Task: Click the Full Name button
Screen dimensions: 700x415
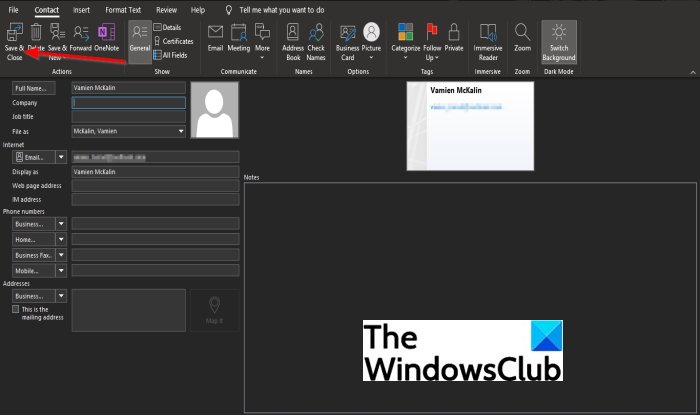Action: pyautogui.click(x=34, y=88)
